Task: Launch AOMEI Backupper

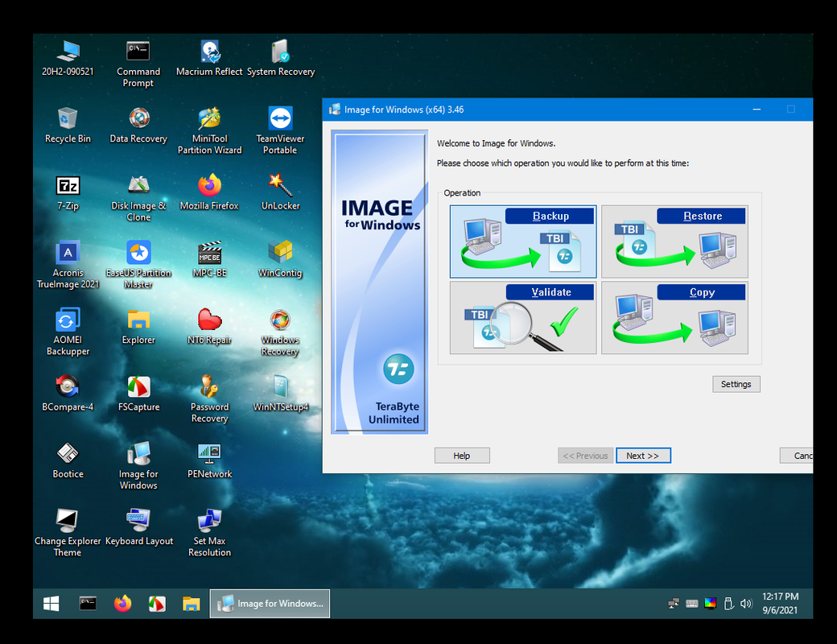Action: (x=68, y=332)
